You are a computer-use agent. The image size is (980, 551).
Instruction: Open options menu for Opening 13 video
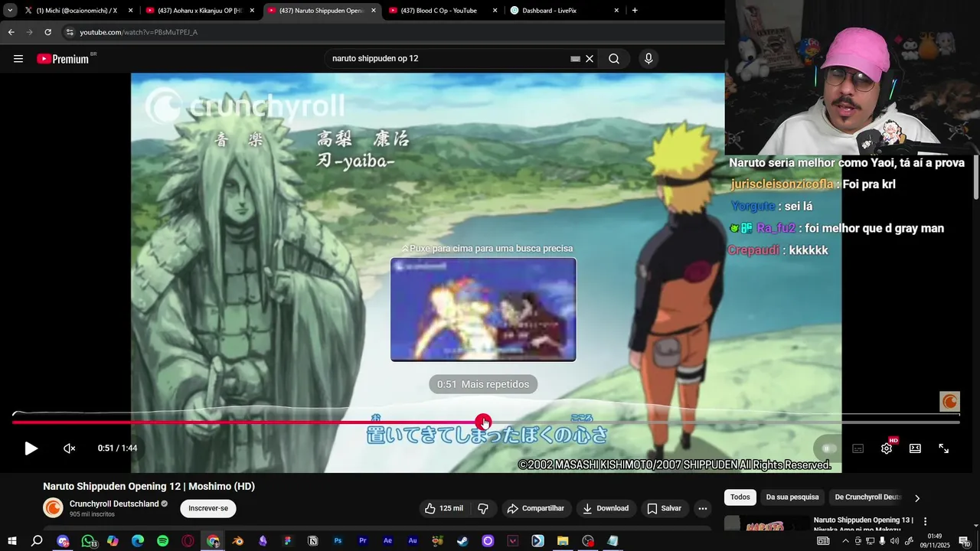pos(925,521)
